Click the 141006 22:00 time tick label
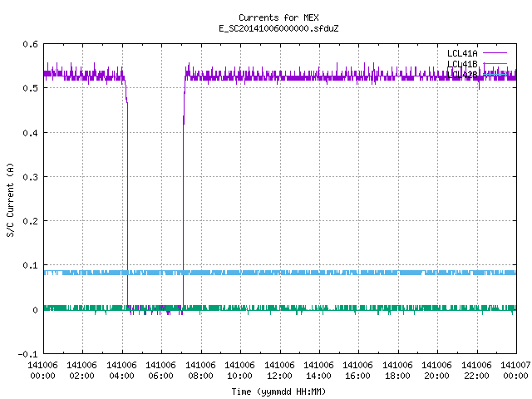 point(476,371)
